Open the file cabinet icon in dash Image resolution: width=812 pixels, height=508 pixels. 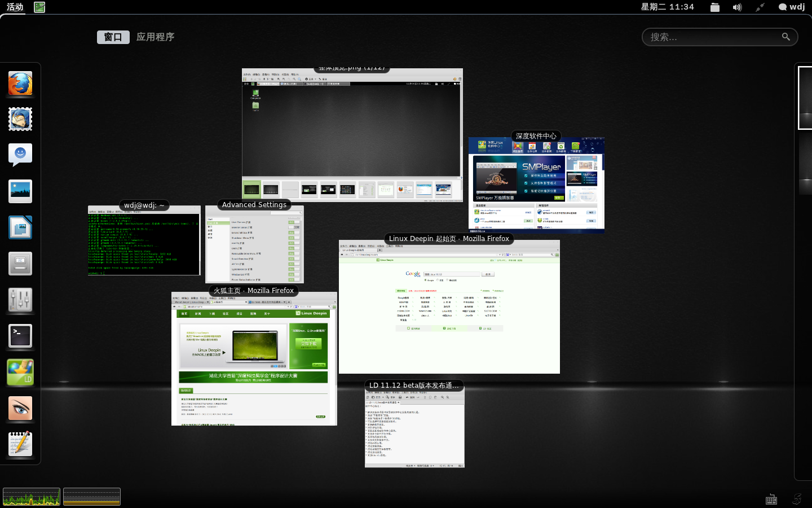(x=20, y=264)
